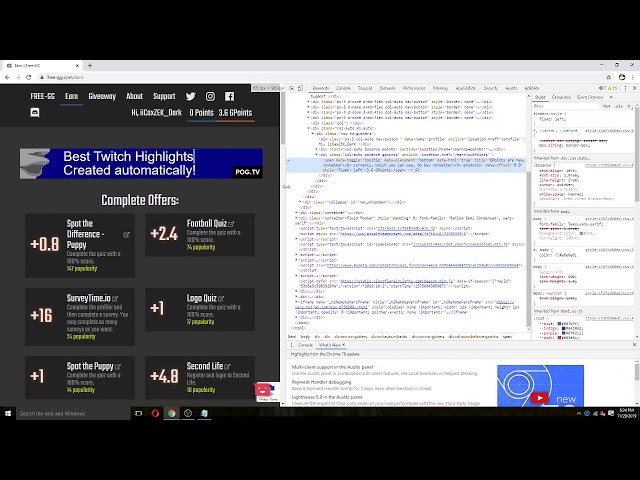Expand the col-auto balance points div node
This screenshot has width=640, height=480.
tap(317, 149)
